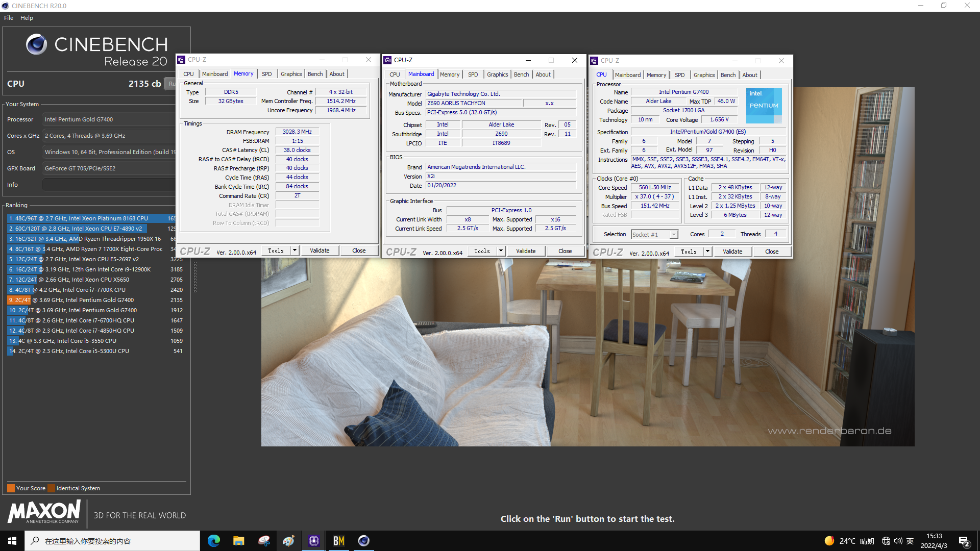Click Validate in rightmost CPU-Z window
Viewport: 980px width, 551px height.
click(732, 252)
